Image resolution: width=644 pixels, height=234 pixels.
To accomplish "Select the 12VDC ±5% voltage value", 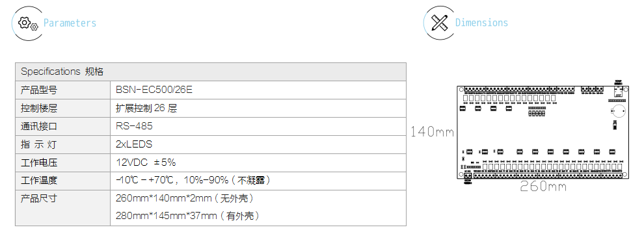I will pos(146,162).
